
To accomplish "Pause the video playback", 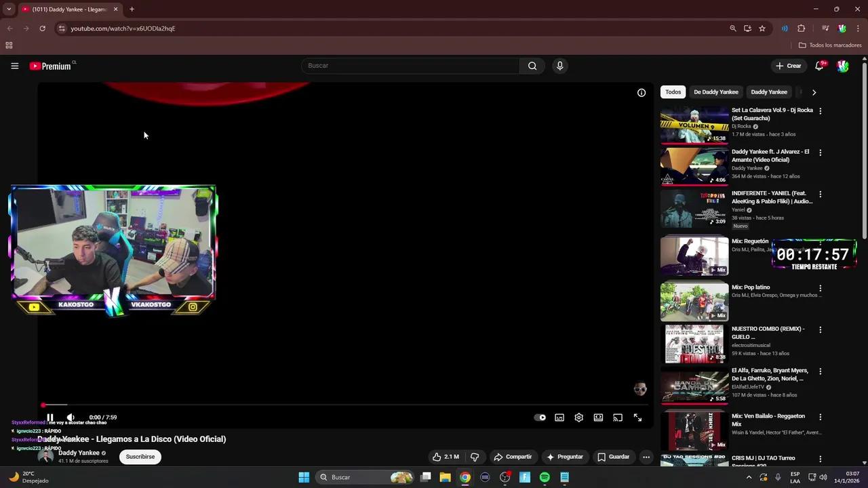I will (x=50, y=418).
